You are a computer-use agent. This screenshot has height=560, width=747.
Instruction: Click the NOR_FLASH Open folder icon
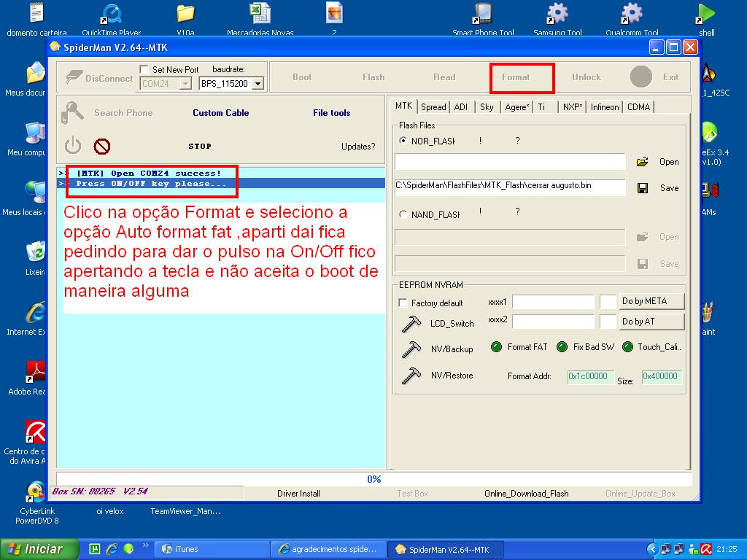click(642, 162)
